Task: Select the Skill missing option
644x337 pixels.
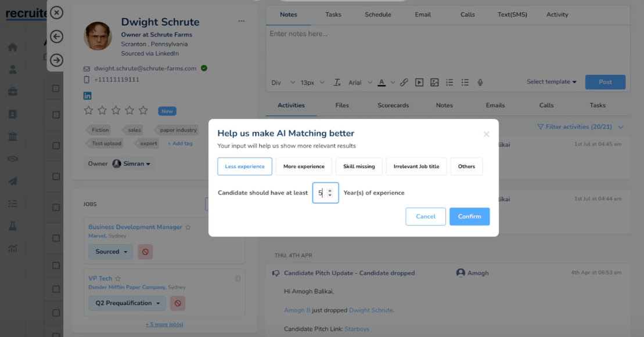Action: 358,166
